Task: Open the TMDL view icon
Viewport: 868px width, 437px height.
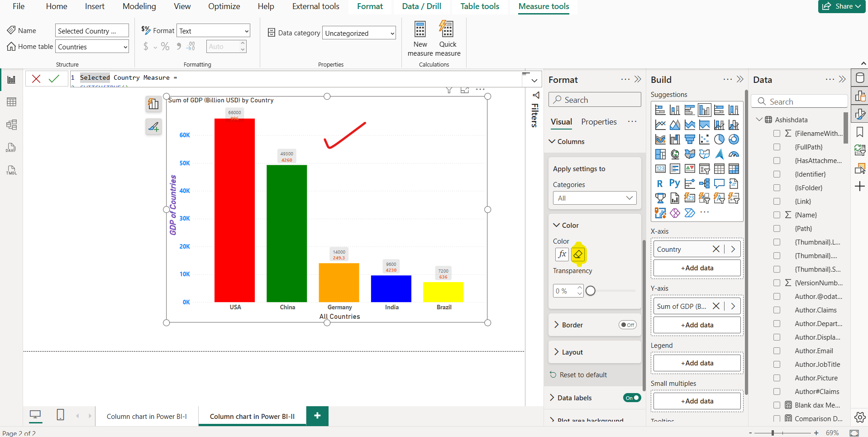Action: (x=11, y=170)
